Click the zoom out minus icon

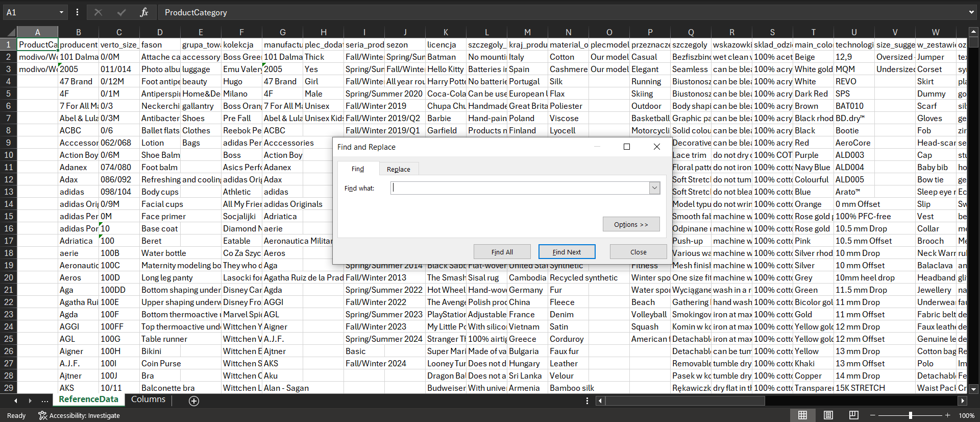click(x=873, y=415)
